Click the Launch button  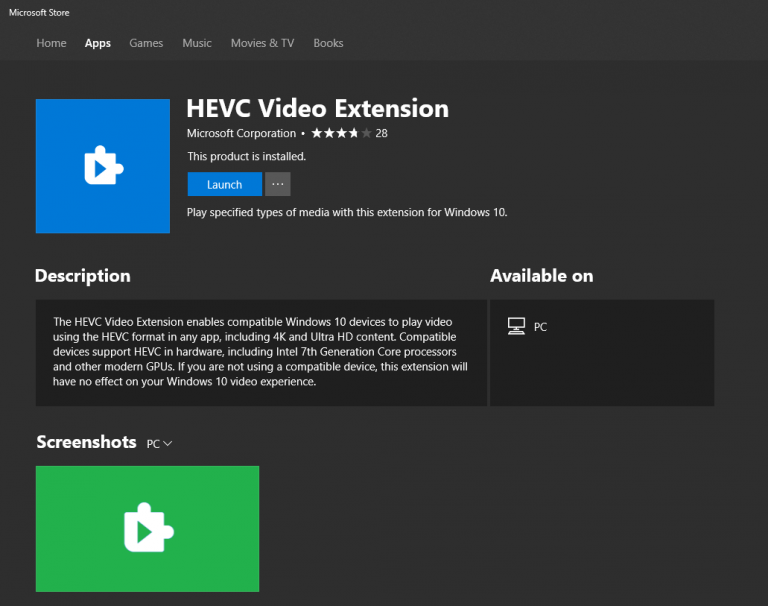tap(225, 184)
